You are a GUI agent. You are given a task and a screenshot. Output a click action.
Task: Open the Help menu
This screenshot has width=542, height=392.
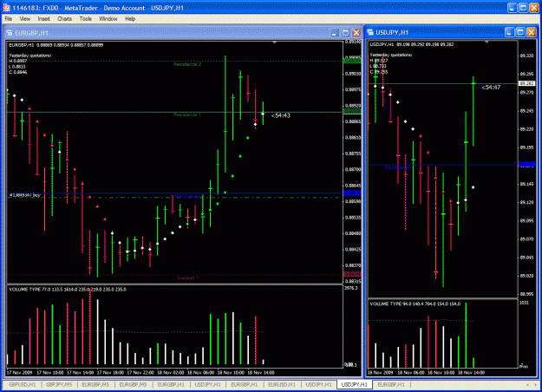(130, 19)
